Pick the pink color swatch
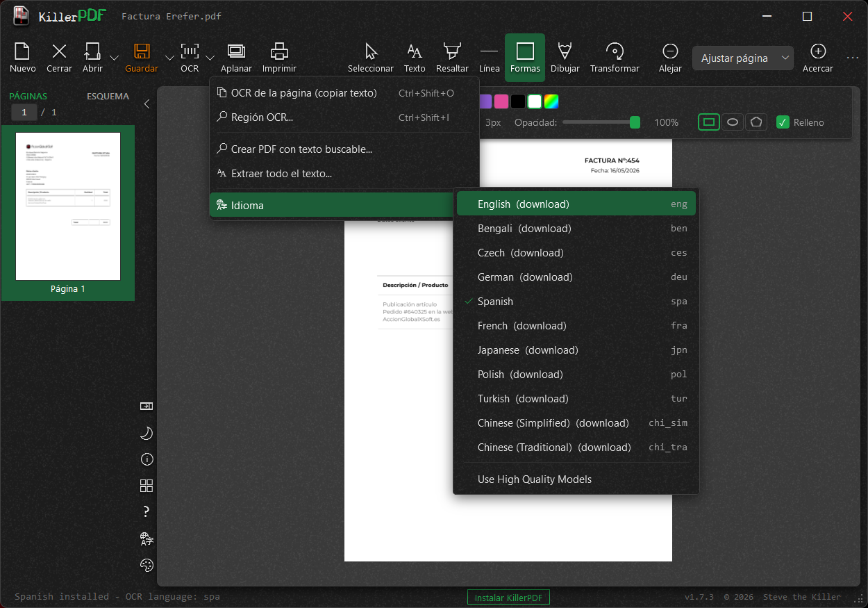This screenshot has width=868, height=608. (501, 101)
